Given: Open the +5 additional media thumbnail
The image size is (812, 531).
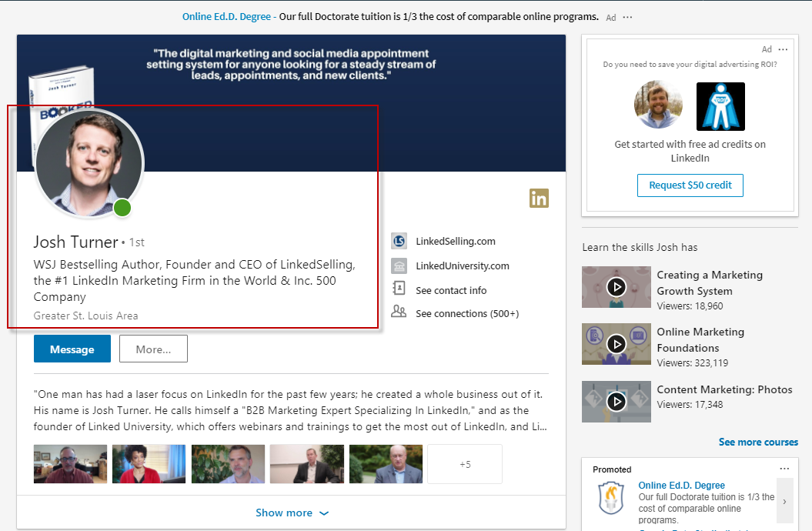Looking at the screenshot, I should pyautogui.click(x=464, y=464).
